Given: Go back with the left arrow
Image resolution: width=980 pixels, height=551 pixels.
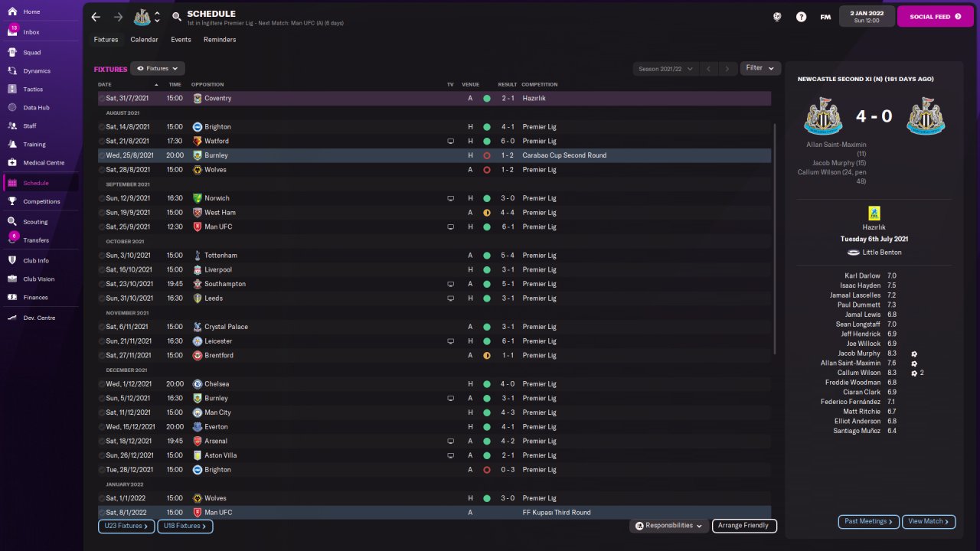Looking at the screenshot, I should click(x=96, y=17).
